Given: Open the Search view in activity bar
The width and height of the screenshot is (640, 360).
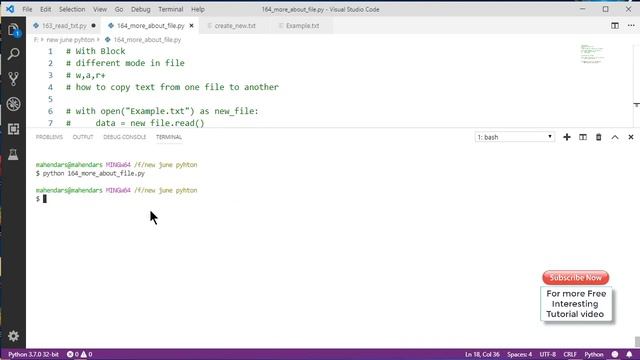Looking at the screenshot, I should tap(13, 54).
